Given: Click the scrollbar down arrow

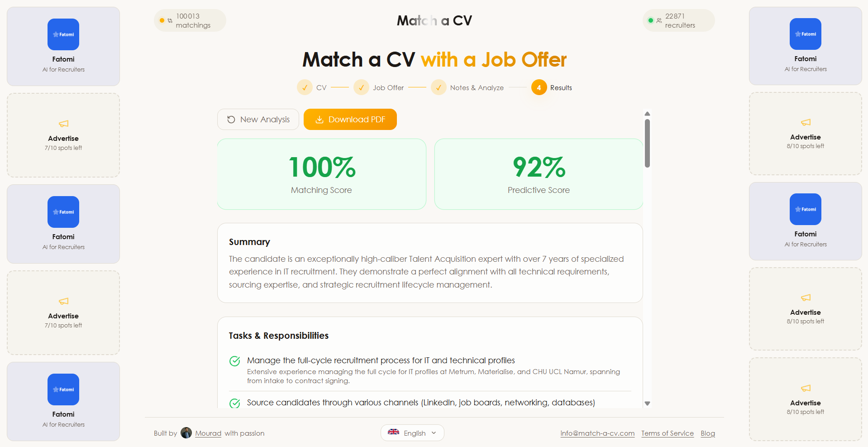Looking at the screenshot, I should click(647, 403).
